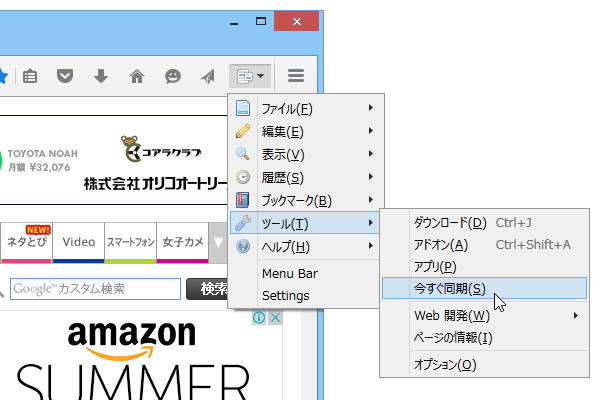Expand 履歴 submenu arrow
600x400 pixels.
370,176
